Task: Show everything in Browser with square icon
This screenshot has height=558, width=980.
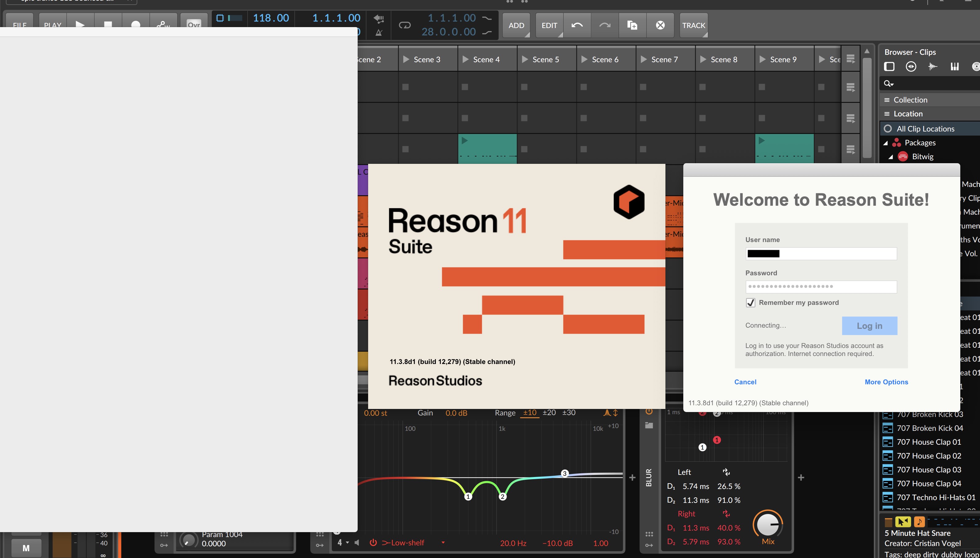Action: (889, 67)
